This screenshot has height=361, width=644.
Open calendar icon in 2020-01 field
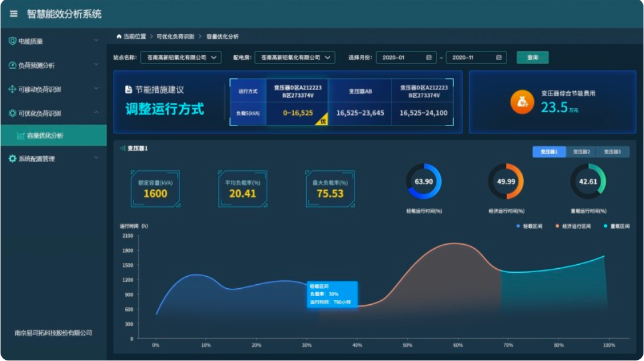coord(429,57)
